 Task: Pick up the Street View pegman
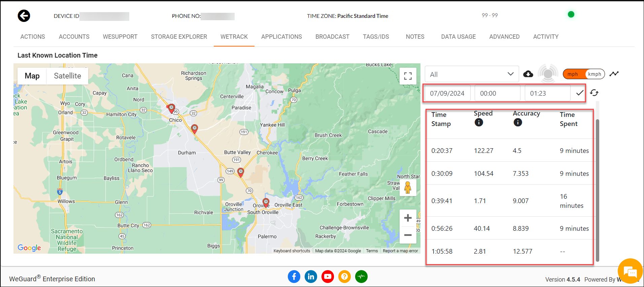[408, 187]
